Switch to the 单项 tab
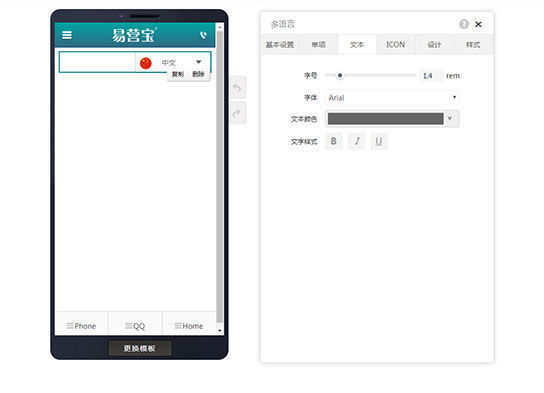 point(318,44)
